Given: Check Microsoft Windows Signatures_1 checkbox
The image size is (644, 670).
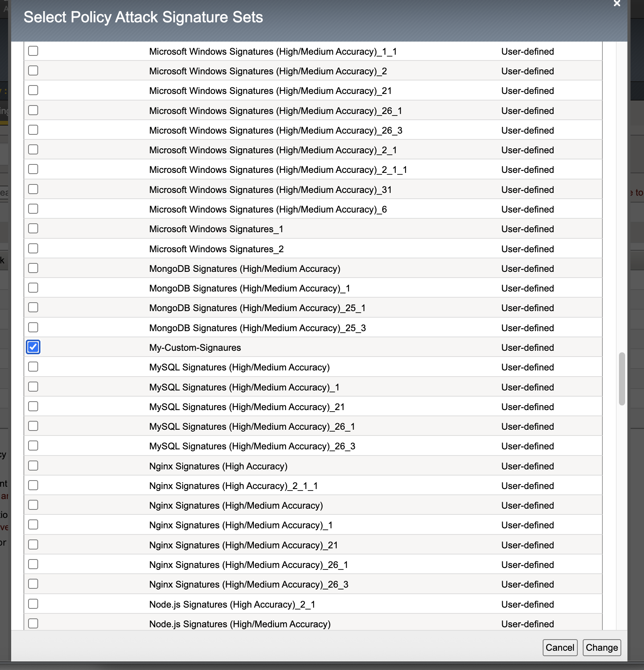Looking at the screenshot, I should (33, 228).
